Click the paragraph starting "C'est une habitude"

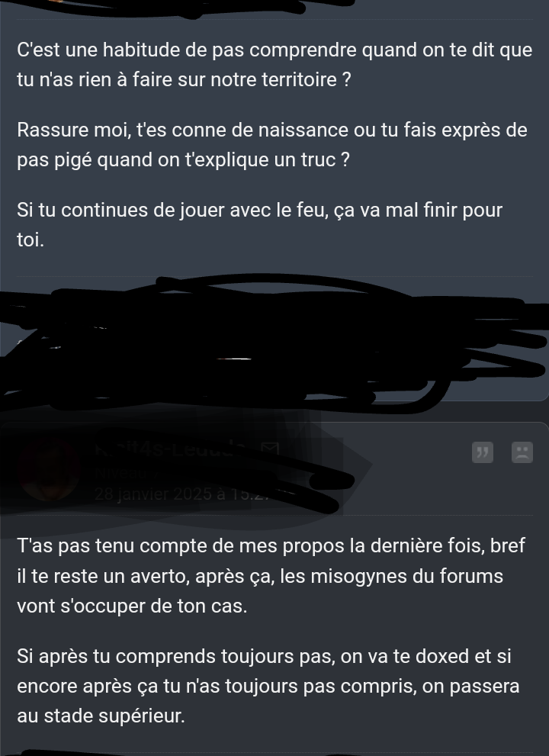pos(274,65)
